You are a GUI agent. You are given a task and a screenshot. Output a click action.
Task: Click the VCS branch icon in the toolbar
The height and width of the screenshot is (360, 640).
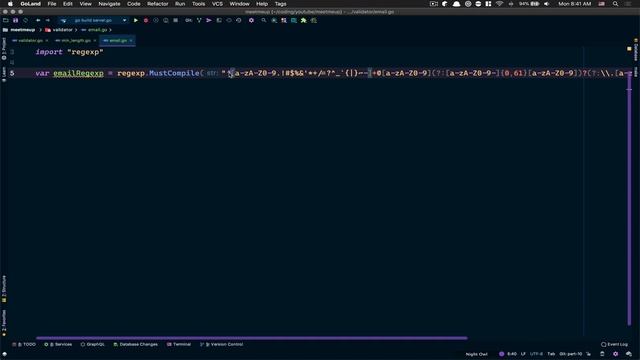[x=199, y=20]
